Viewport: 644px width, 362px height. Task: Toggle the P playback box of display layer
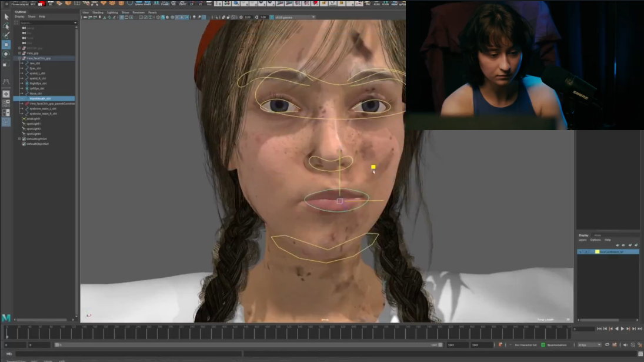click(586, 251)
